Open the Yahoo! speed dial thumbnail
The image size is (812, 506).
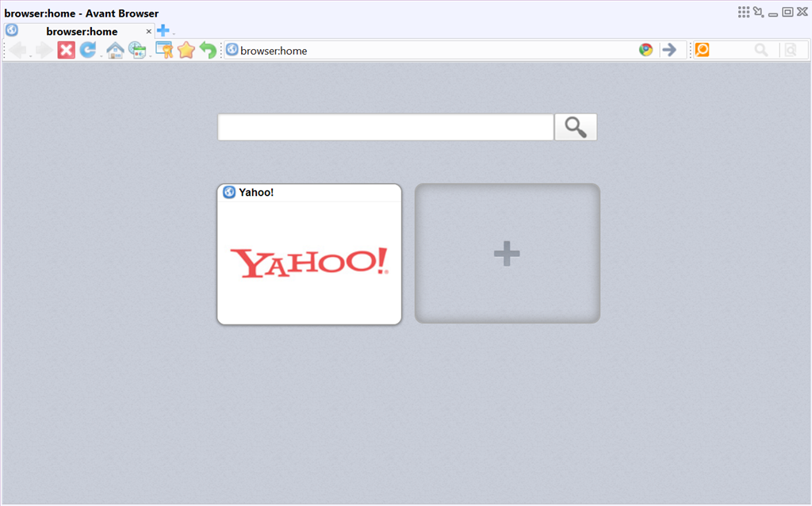(309, 255)
